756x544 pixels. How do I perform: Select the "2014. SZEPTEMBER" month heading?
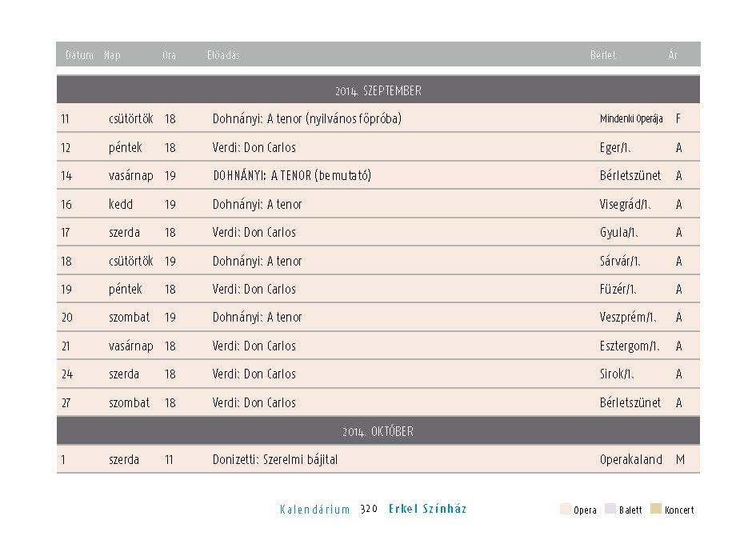(x=378, y=90)
